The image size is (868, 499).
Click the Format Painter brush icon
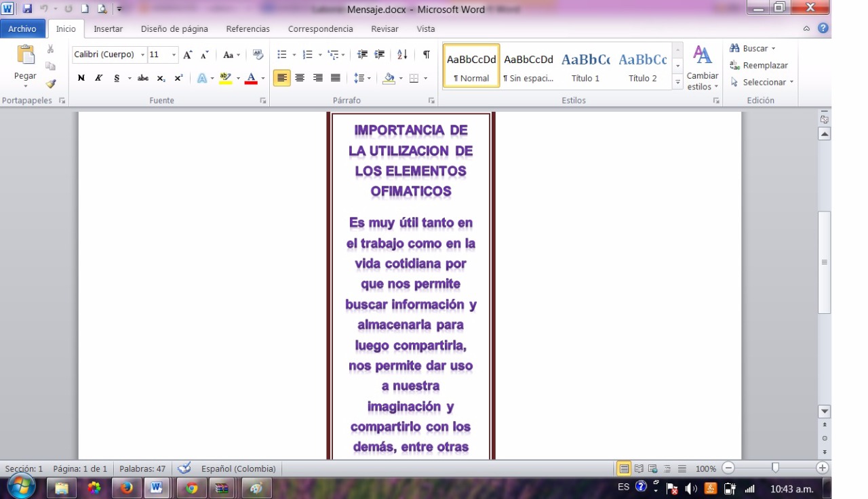point(50,84)
